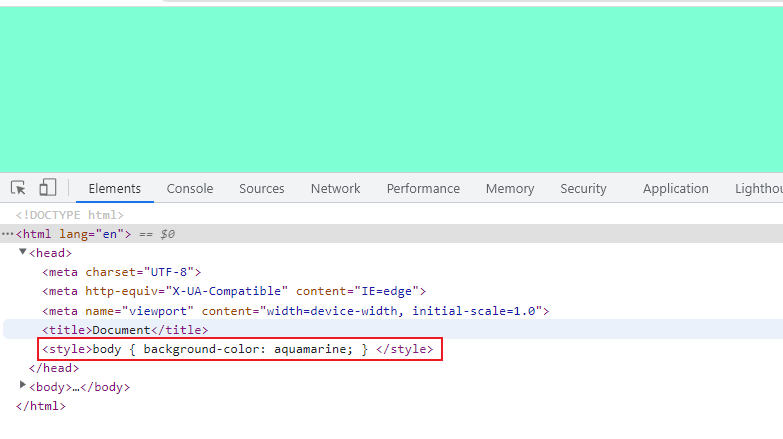The image size is (783, 439).
Task: Toggle the device toolbar icon
Action: pyautogui.click(x=47, y=188)
